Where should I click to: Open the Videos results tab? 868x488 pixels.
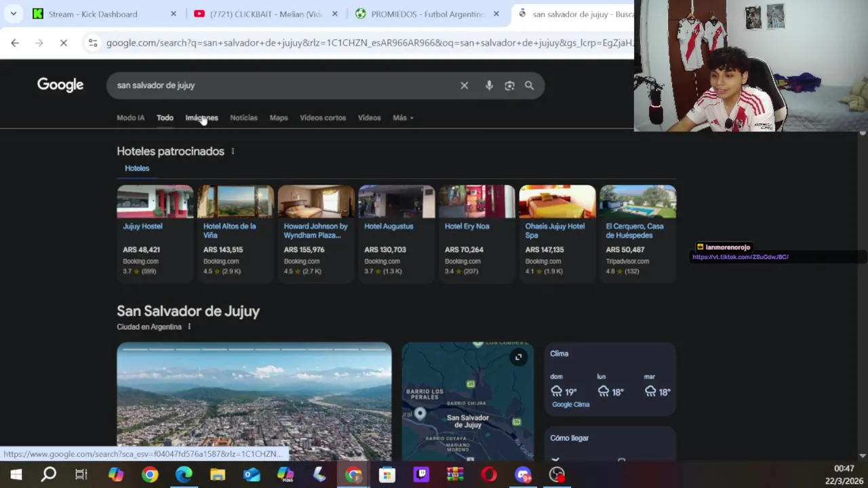click(x=369, y=118)
